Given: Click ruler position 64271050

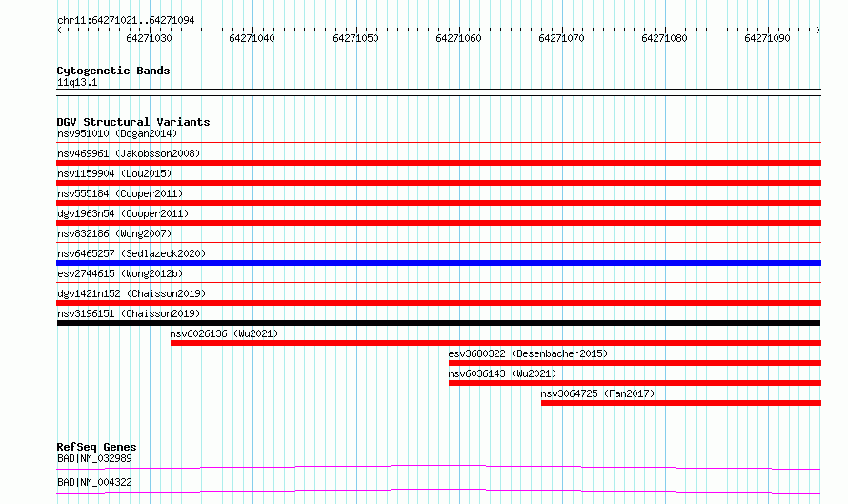Looking at the screenshot, I should click(355, 38).
